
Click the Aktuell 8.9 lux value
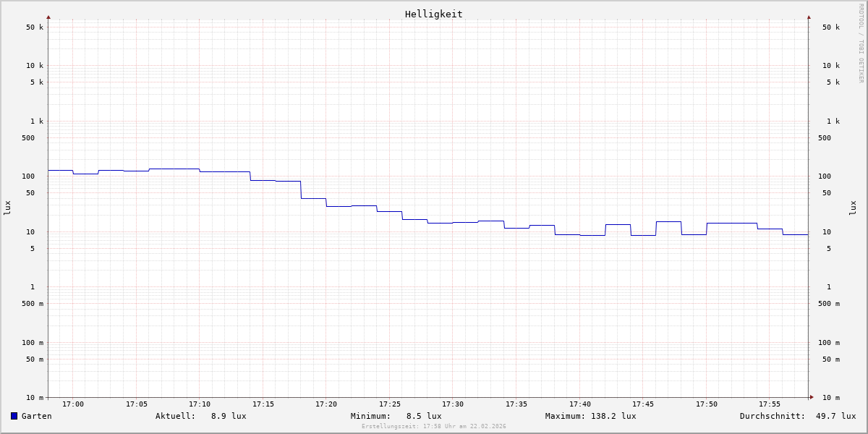228,416
